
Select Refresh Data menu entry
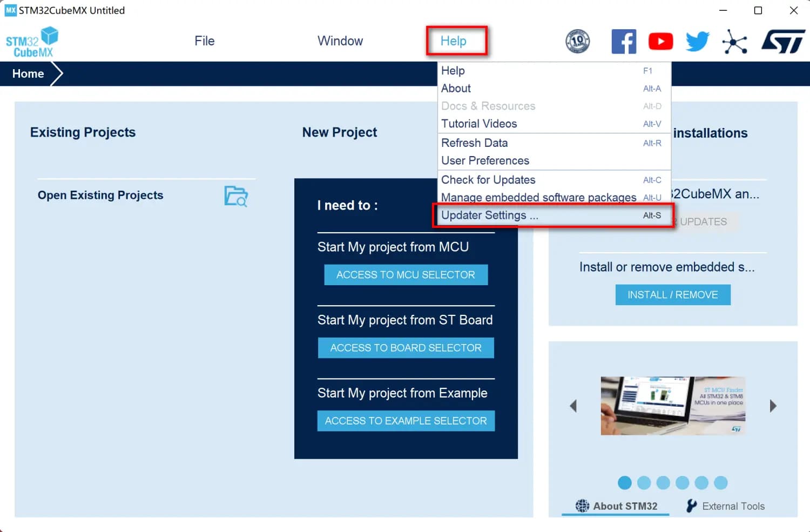click(554, 143)
